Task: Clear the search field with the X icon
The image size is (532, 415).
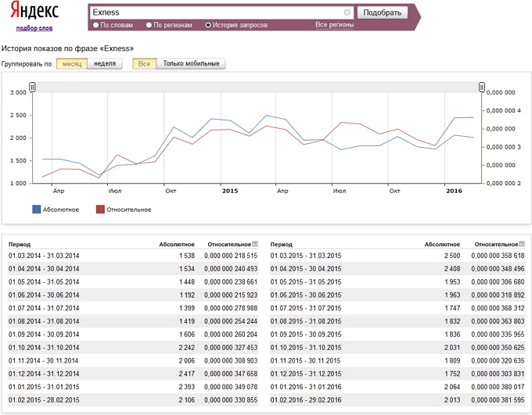Action: click(x=347, y=13)
